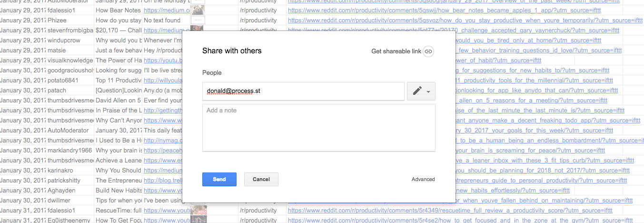This screenshot has width=644, height=223.
Task: Cancel the share dialog
Action: (x=261, y=179)
